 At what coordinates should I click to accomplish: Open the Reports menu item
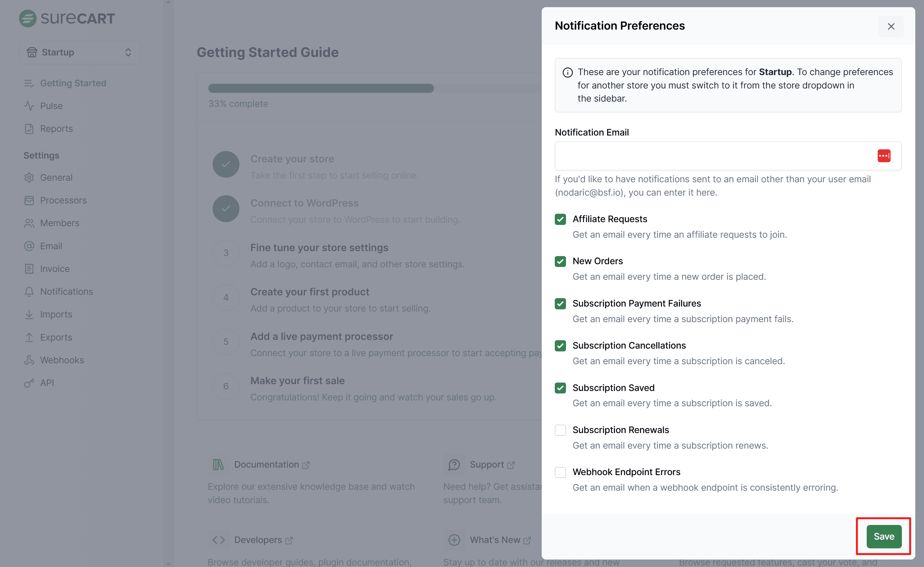pyautogui.click(x=56, y=129)
